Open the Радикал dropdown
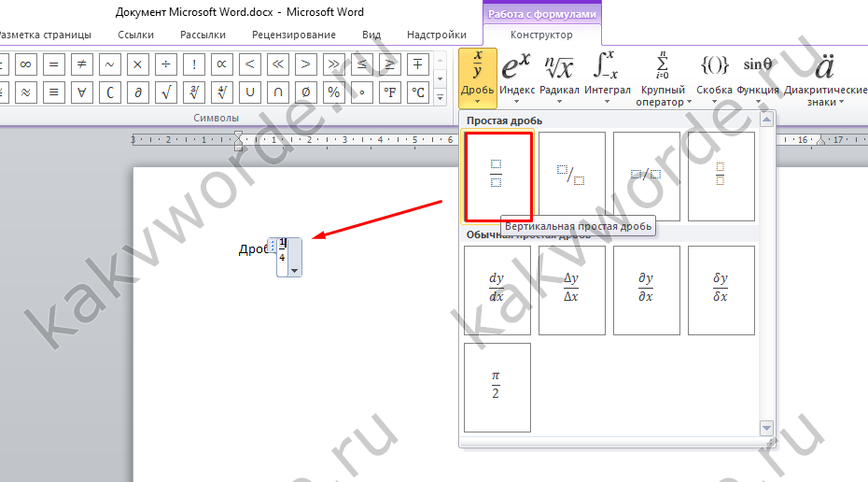 point(559,78)
